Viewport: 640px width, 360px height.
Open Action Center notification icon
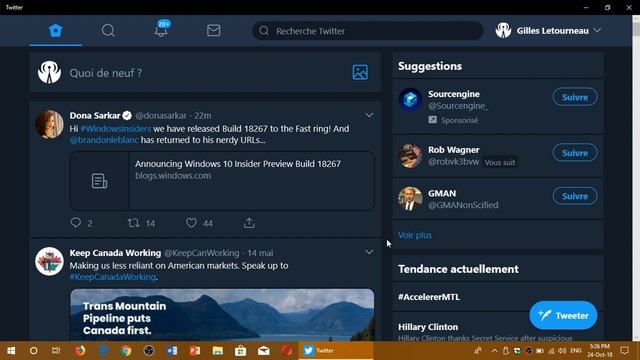pos(624,351)
